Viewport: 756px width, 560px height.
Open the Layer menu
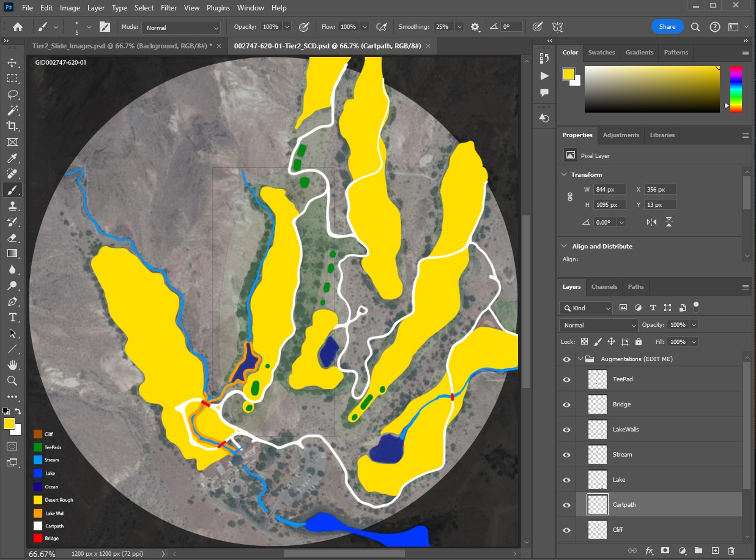[x=95, y=8]
